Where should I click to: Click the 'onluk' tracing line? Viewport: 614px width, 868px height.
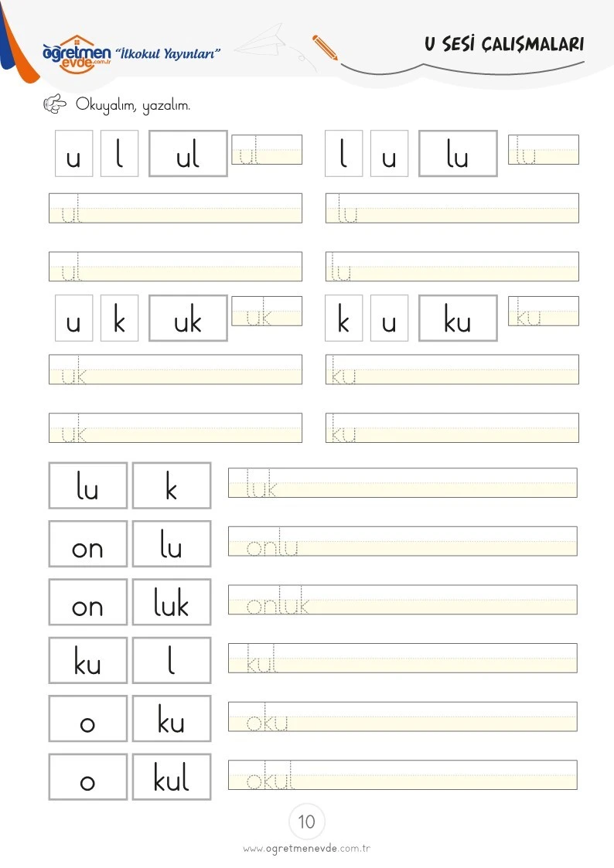[403, 600]
